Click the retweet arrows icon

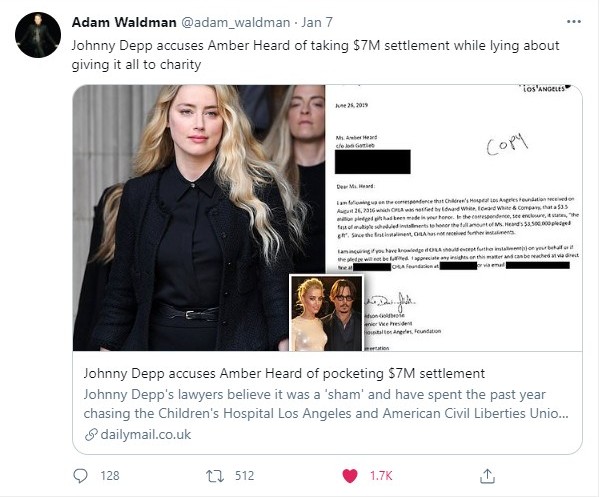[x=215, y=476]
